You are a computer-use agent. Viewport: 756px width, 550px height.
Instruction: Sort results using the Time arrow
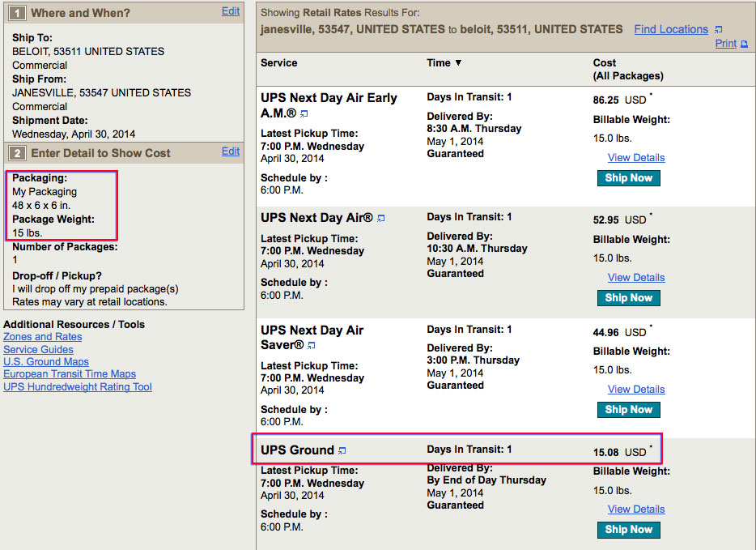point(458,63)
